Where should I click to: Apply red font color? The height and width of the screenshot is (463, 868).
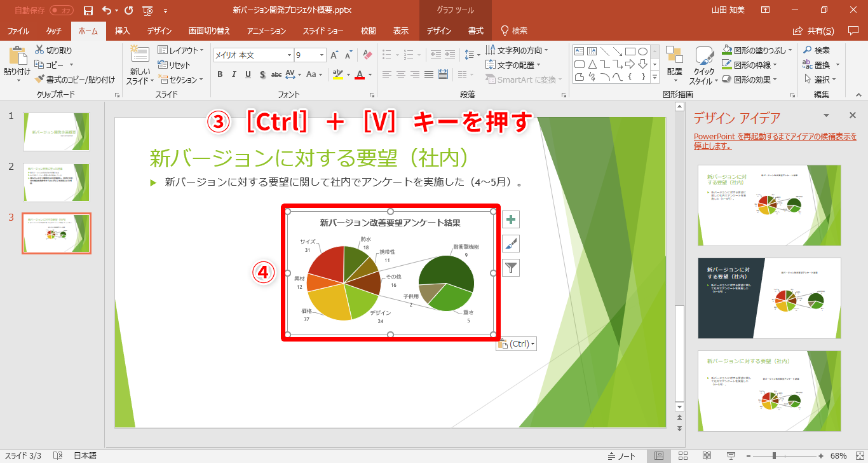coord(360,74)
